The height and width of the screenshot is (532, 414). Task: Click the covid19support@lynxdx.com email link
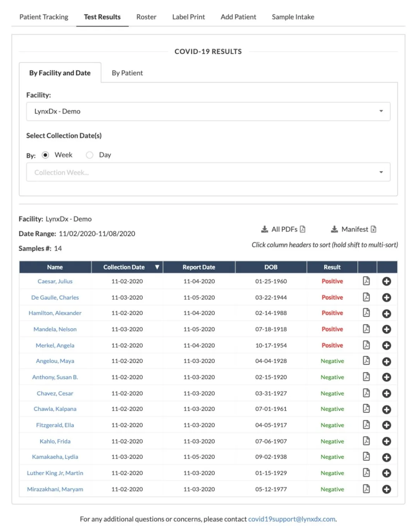click(292, 519)
